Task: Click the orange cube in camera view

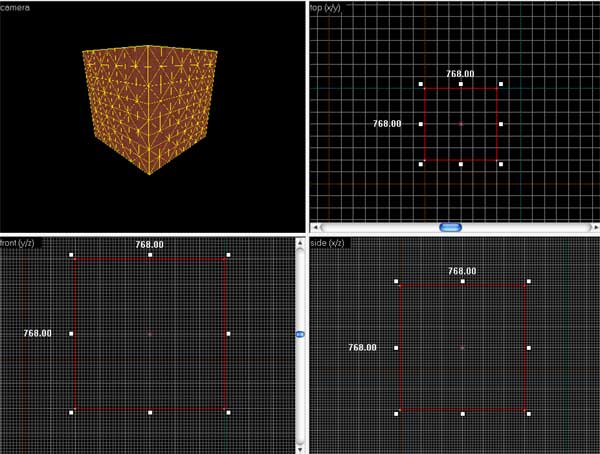Action: [148, 108]
